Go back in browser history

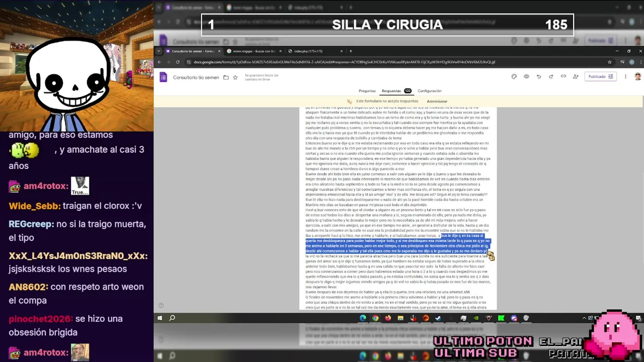click(x=159, y=62)
